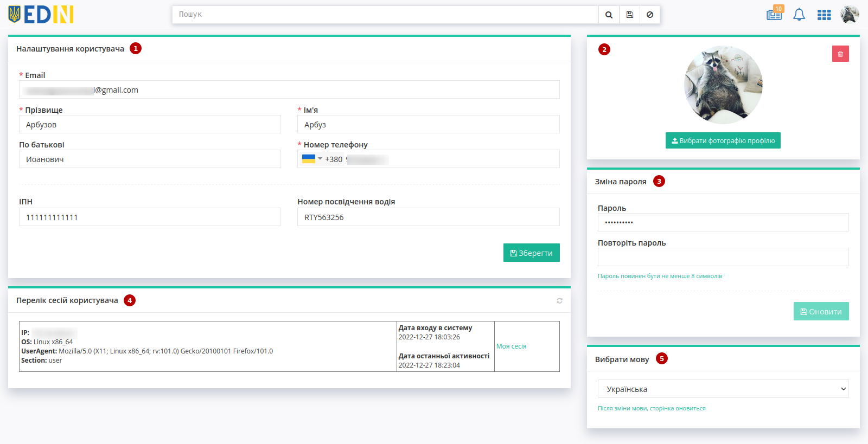Focus the Пошук search field
This screenshot has width=868, height=444.
click(385, 15)
